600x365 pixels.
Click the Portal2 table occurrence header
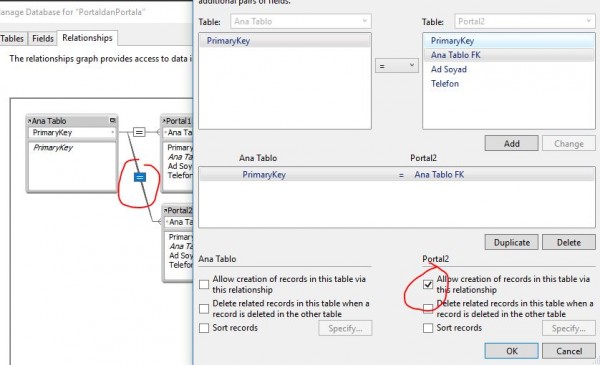(x=179, y=210)
